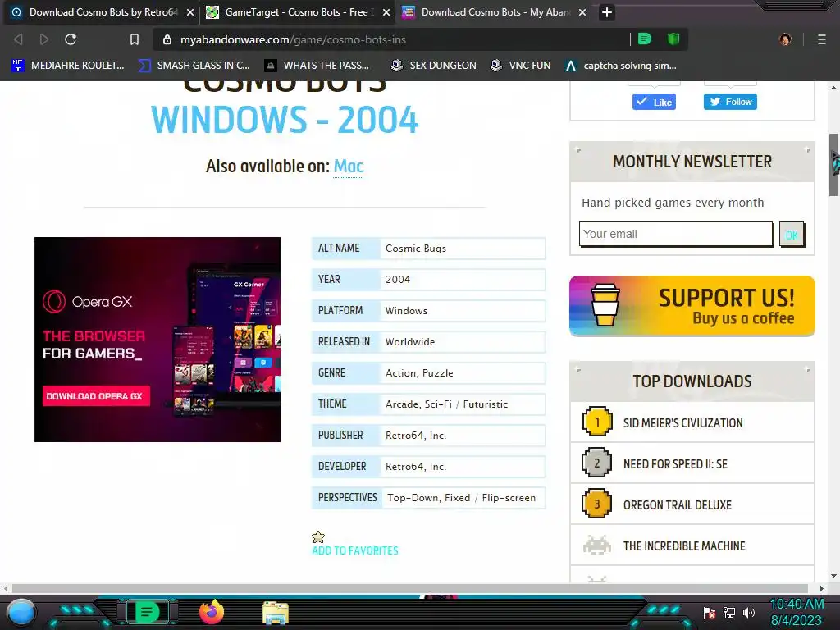Click Puzzle genre link
The width and height of the screenshot is (840, 630).
(x=438, y=373)
